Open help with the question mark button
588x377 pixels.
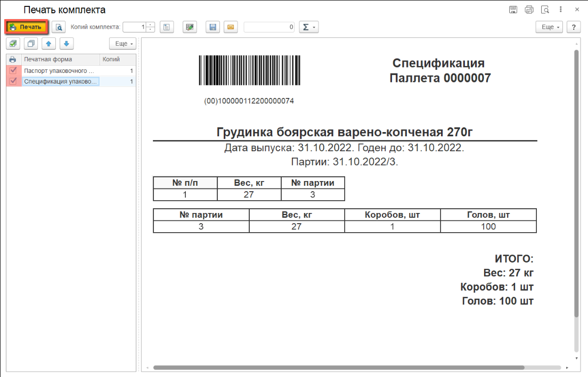[573, 27]
